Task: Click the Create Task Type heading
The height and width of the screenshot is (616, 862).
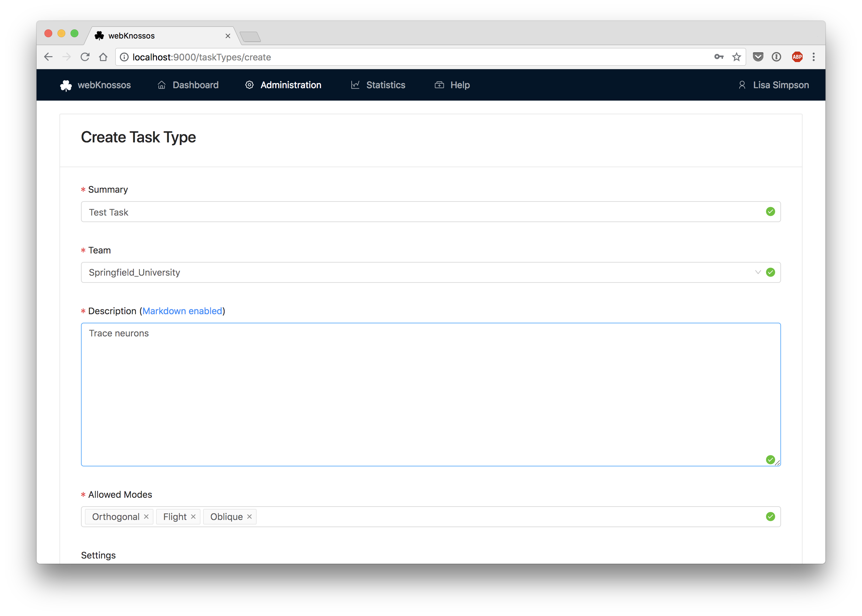Action: (x=138, y=137)
